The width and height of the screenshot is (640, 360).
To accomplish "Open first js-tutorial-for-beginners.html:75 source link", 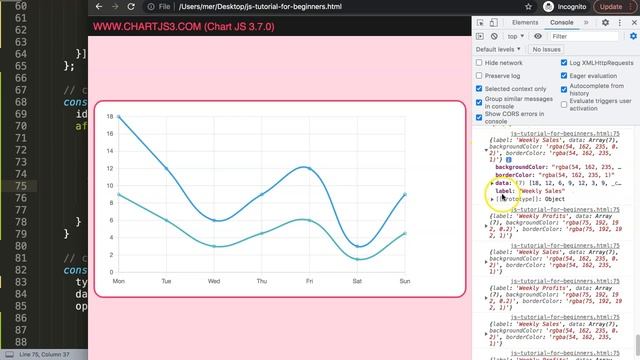I will [565, 133].
